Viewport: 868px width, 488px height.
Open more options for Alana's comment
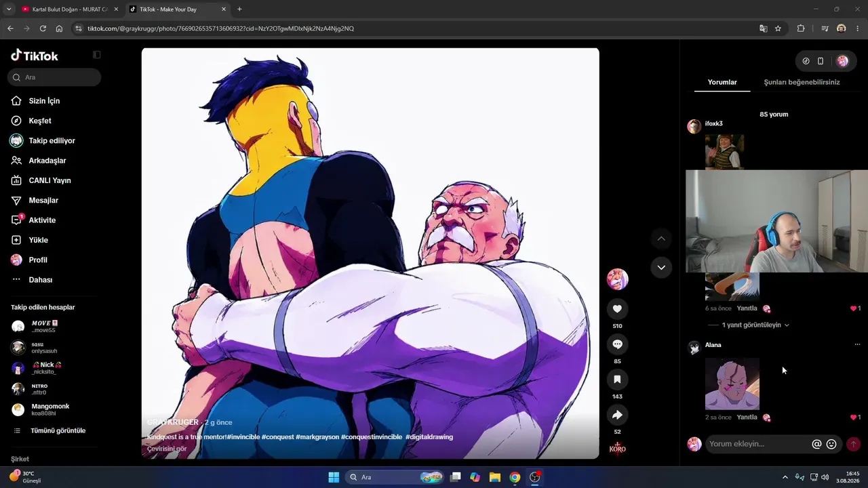click(x=857, y=345)
